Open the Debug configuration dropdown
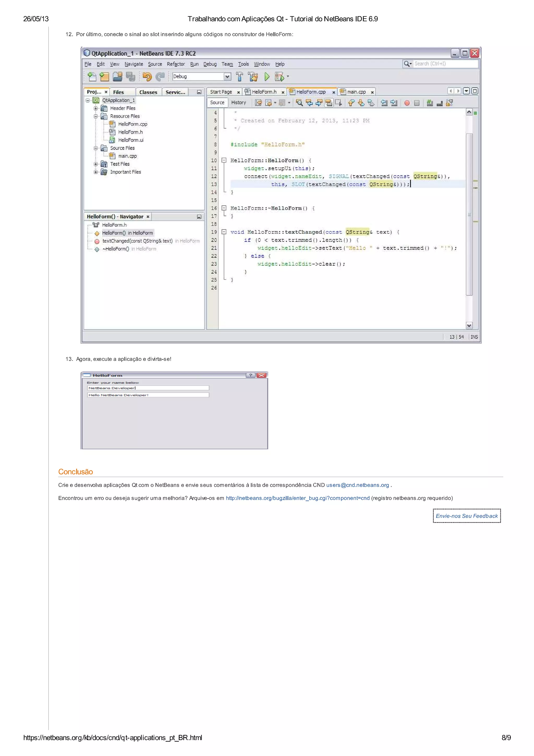 pos(227,77)
